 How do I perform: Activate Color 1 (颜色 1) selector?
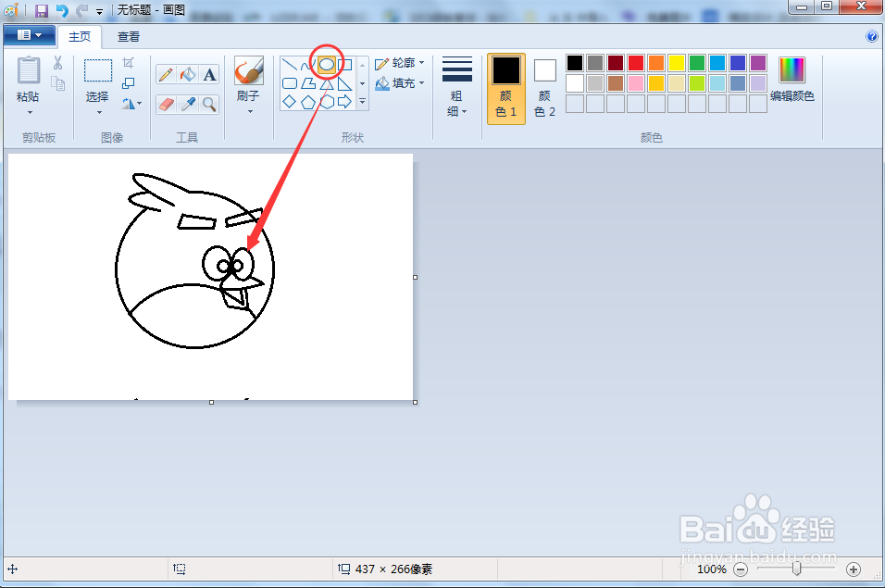tap(506, 88)
